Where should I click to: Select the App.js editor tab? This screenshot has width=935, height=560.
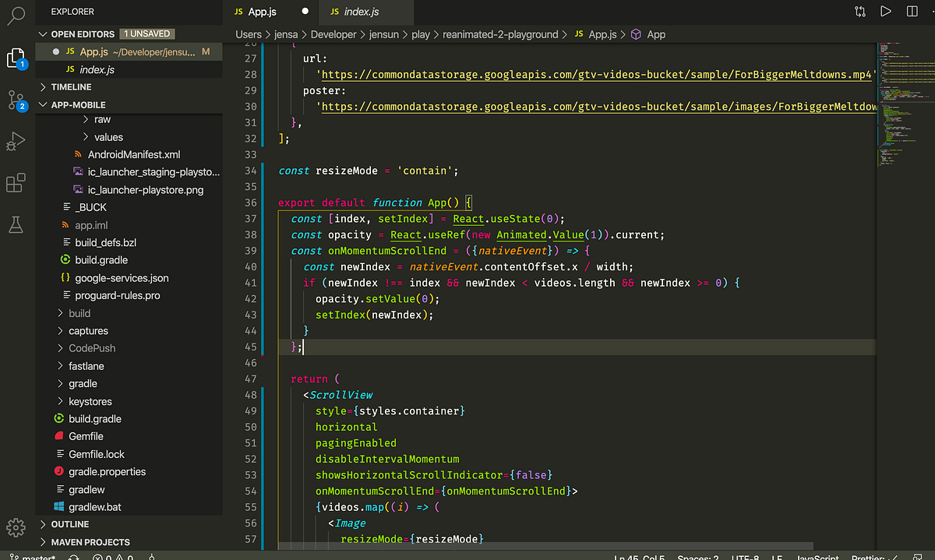[x=262, y=12]
